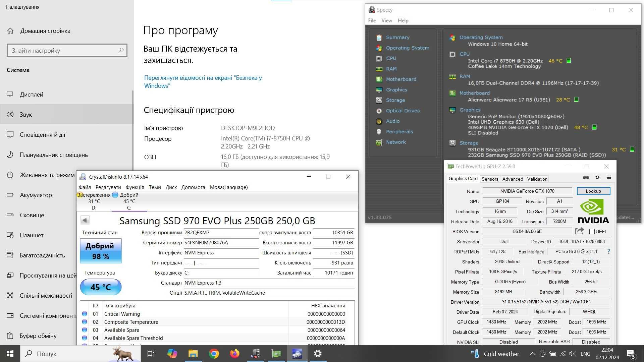Open Summary section in Speccy sidebar
This screenshot has width=644, height=362.
coord(397,37)
